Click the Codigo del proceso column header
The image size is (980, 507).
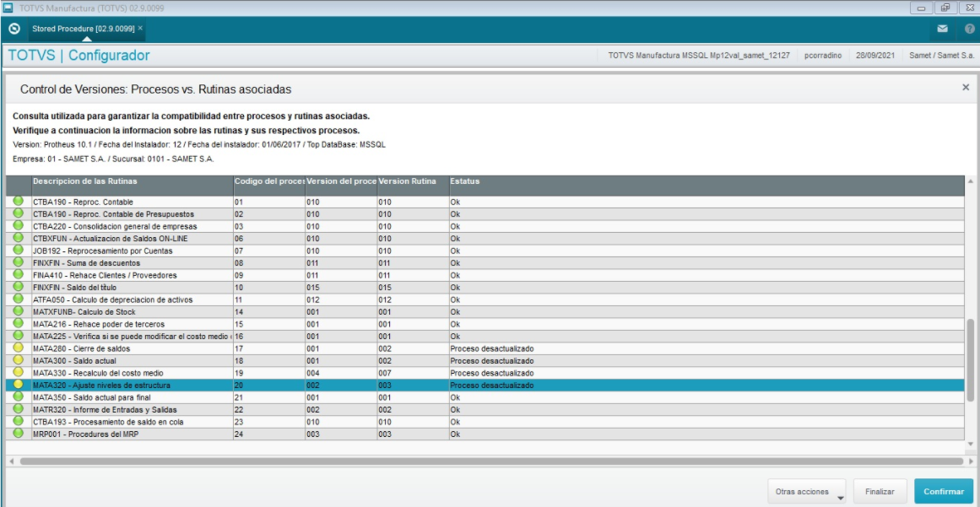tap(268, 186)
